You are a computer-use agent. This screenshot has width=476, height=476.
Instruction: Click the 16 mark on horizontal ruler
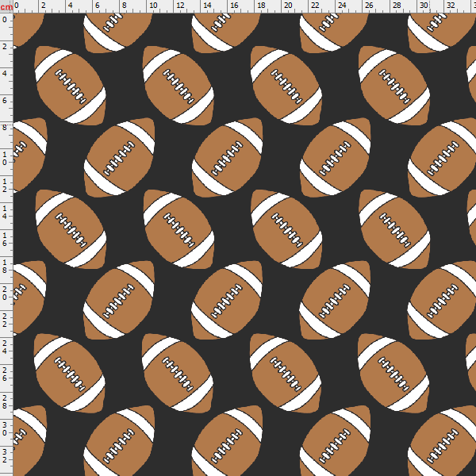234,6
